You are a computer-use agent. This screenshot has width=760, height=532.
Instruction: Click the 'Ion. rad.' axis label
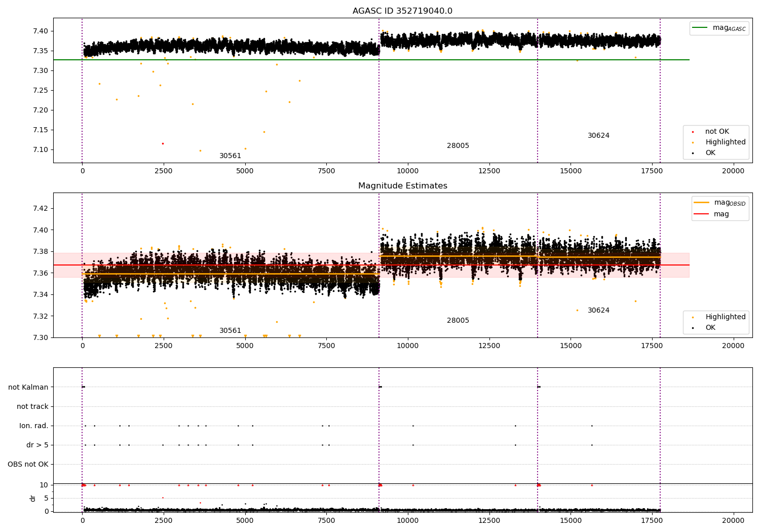[x=34, y=426]
